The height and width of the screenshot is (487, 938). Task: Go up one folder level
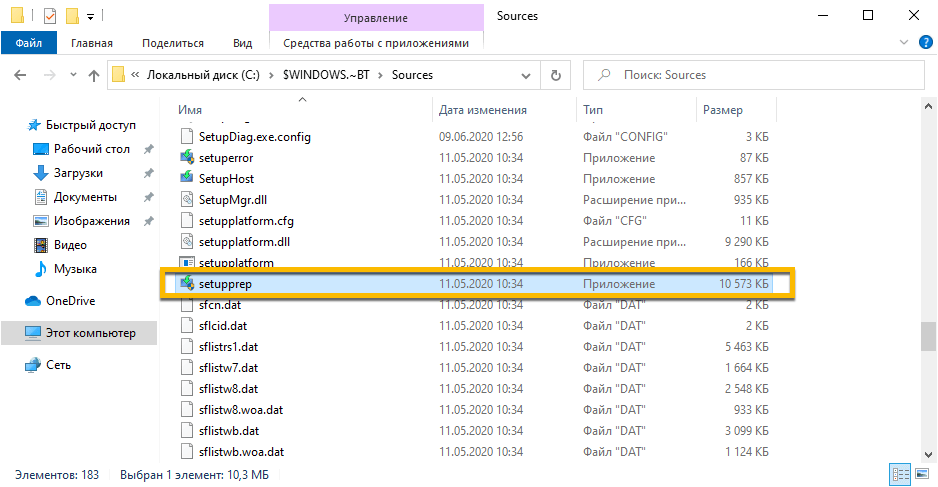(x=94, y=75)
